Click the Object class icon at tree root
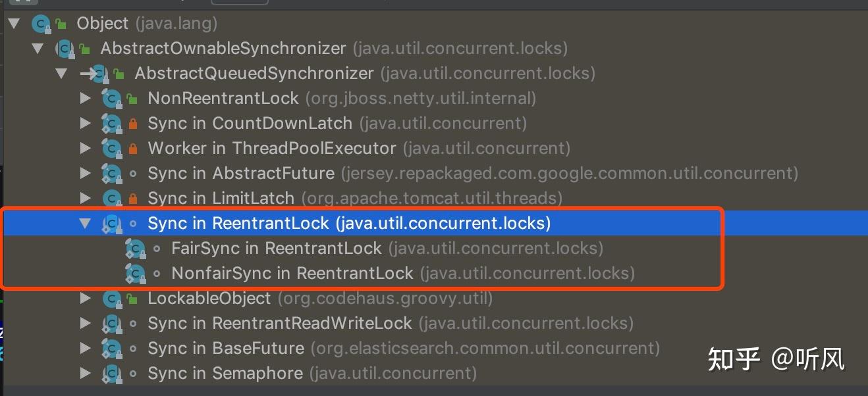This screenshot has height=396, width=868. [41, 24]
